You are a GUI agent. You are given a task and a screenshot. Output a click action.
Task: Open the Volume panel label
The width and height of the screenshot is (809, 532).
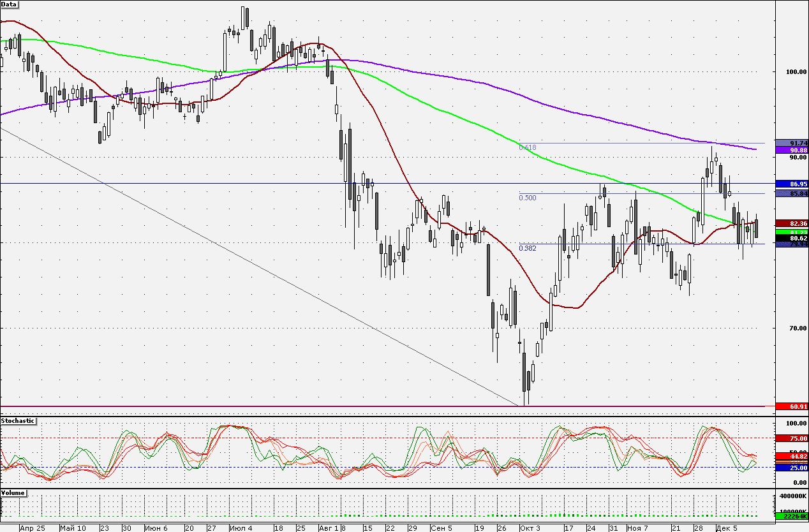coord(13,493)
